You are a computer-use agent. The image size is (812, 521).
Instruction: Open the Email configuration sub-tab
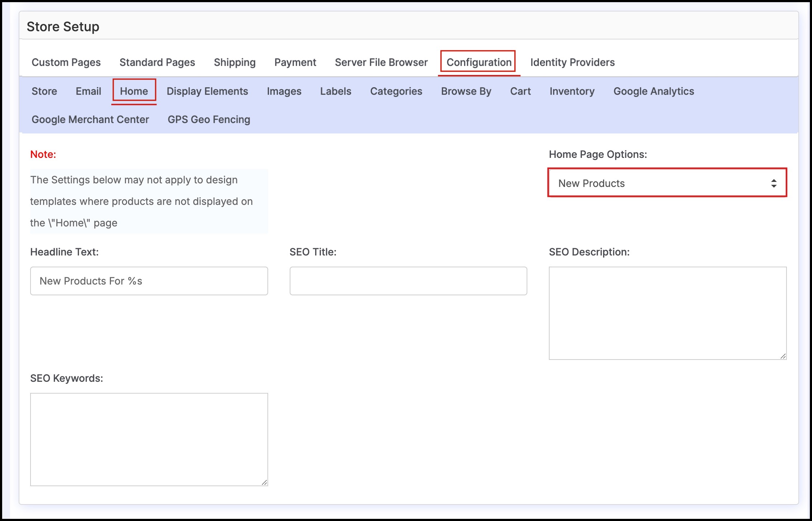88,91
